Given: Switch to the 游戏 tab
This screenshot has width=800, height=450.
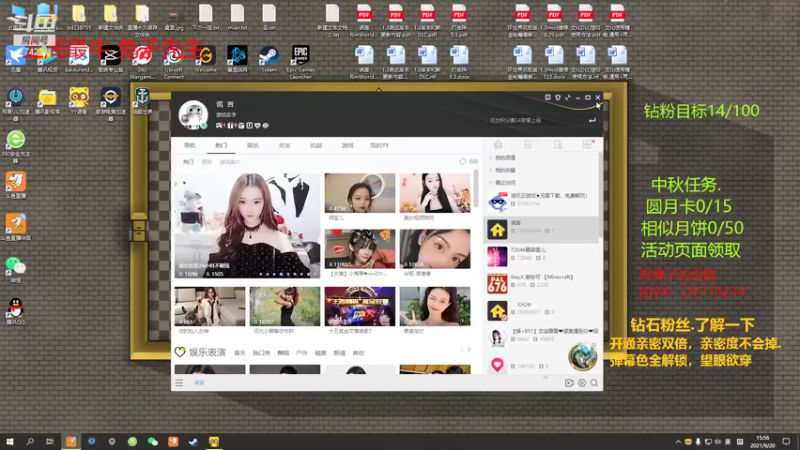Looking at the screenshot, I should pyautogui.click(x=347, y=145).
